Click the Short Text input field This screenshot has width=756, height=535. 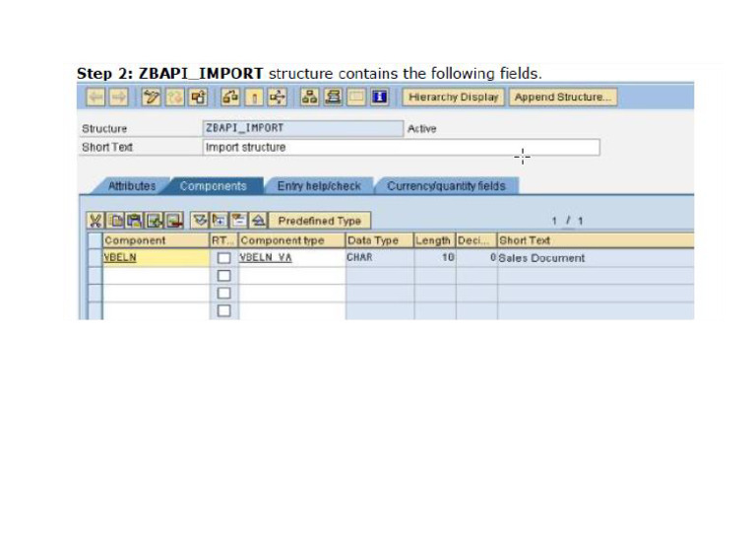tap(400, 148)
